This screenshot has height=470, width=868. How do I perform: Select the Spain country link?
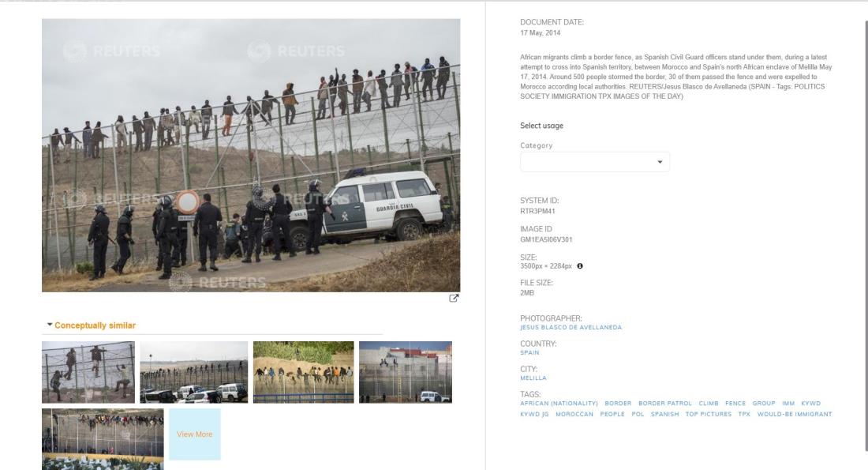(529, 353)
